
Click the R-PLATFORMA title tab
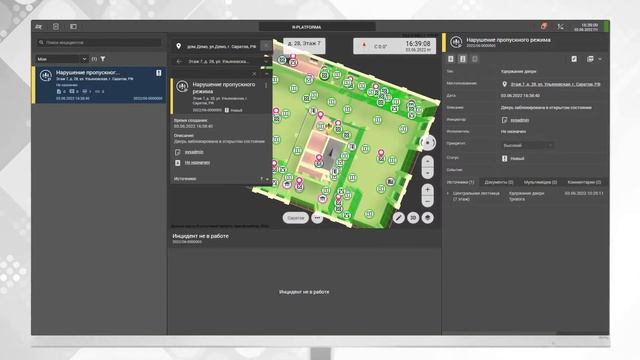click(317, 27)
